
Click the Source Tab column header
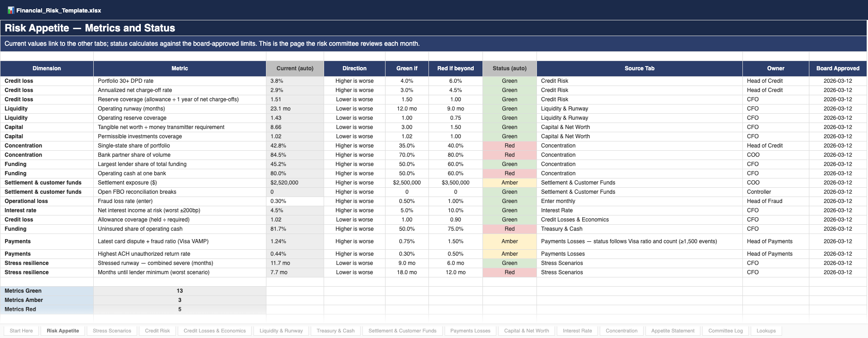pos(639,68)
